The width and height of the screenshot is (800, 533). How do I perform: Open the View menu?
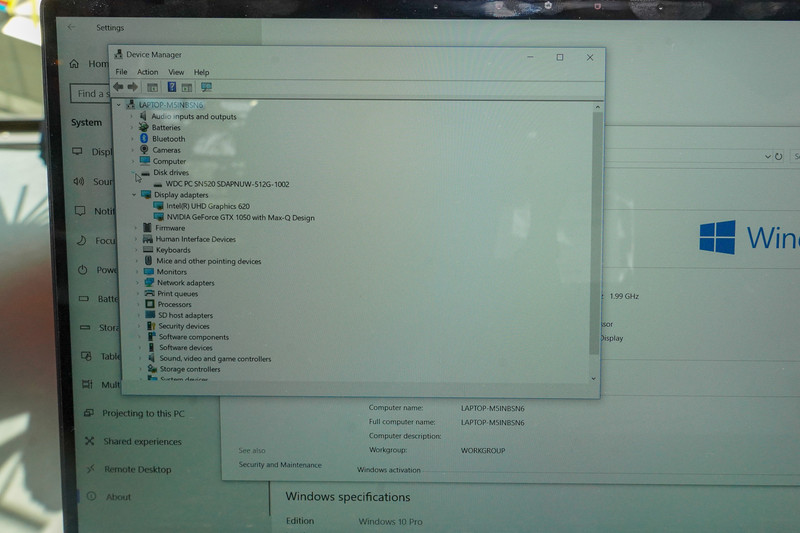pos(176,72)
